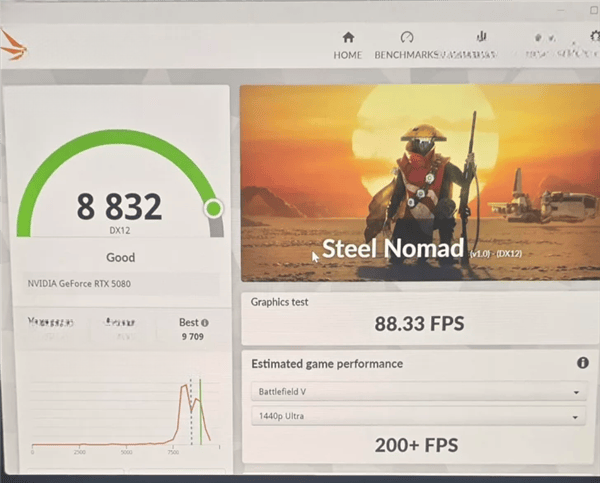Click the info icon for Estimated game performance
The width and height of the screenshot is (600, 483).
[582, 362]
